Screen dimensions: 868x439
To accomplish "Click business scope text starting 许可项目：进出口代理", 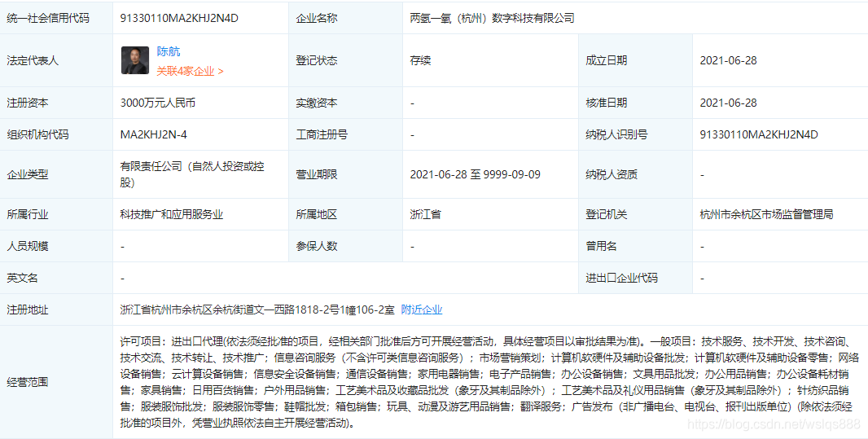I will coord(489,382).
